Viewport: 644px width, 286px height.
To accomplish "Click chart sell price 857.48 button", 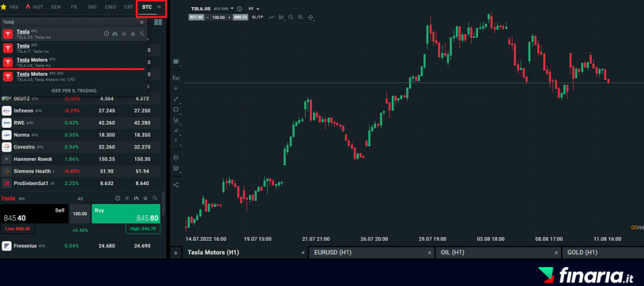I will point(196,17).
